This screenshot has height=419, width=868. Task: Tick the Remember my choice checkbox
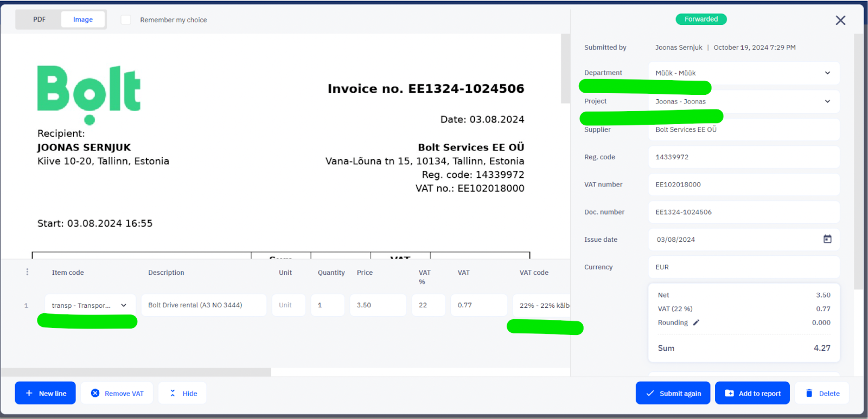[x=126, y=20]
